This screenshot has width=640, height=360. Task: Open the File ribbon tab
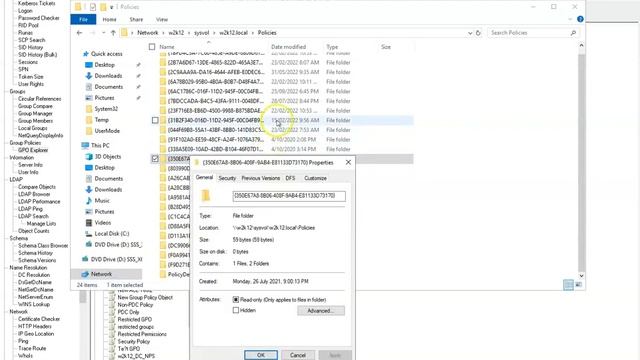click(83, 19)
